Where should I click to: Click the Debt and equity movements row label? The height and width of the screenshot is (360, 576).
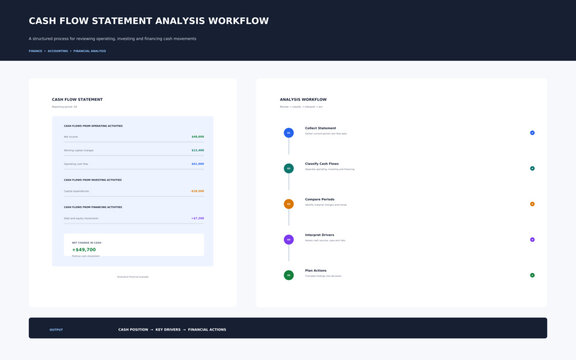pos(81,218)
